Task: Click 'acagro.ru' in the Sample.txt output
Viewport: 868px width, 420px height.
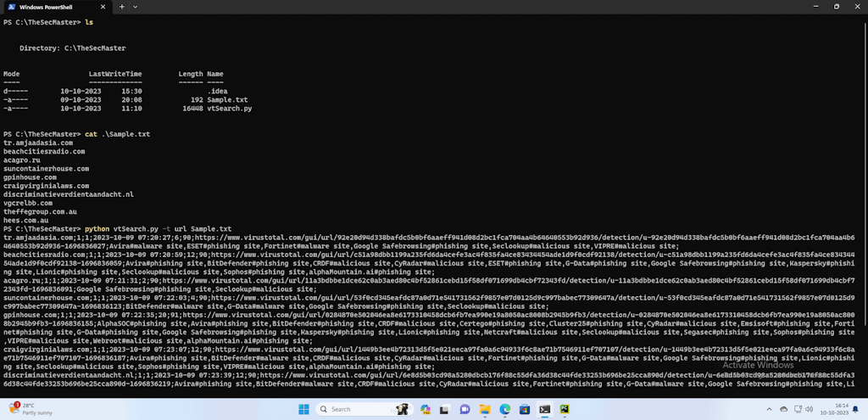Action: 21,160
